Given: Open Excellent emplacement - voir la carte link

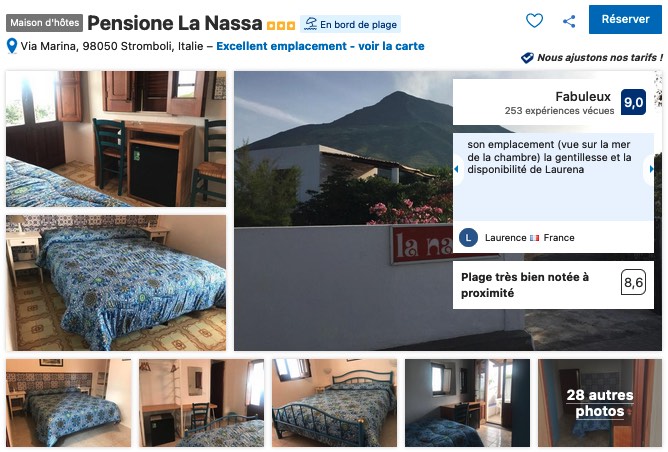Looking at the screenshot, I should (320, 46).
